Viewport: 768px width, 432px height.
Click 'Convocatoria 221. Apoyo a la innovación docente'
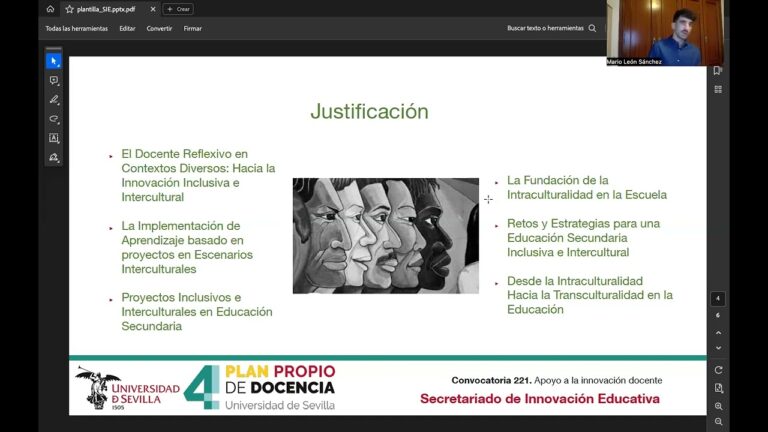[x=556, y=380]
